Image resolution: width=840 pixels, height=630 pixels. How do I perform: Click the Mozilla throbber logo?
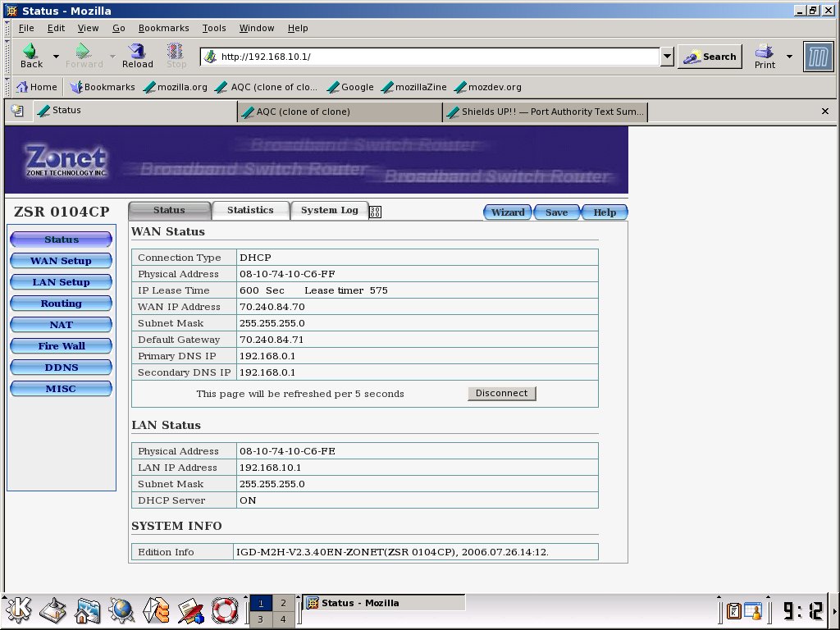[818, 57]
